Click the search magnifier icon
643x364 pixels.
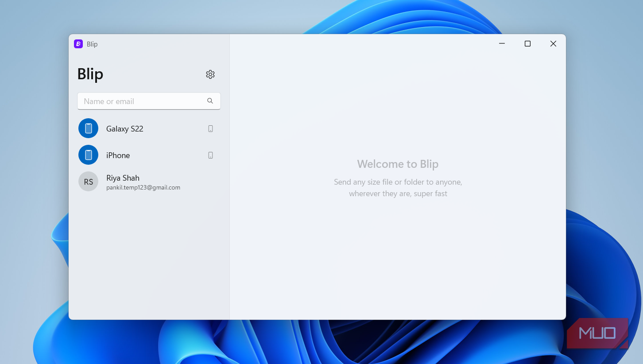(x=210, y=101)
